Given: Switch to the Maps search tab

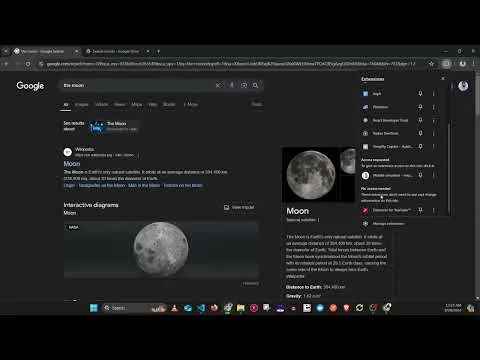Looking at the screenshot, I should pyautogui.click(x=137, y=104).
